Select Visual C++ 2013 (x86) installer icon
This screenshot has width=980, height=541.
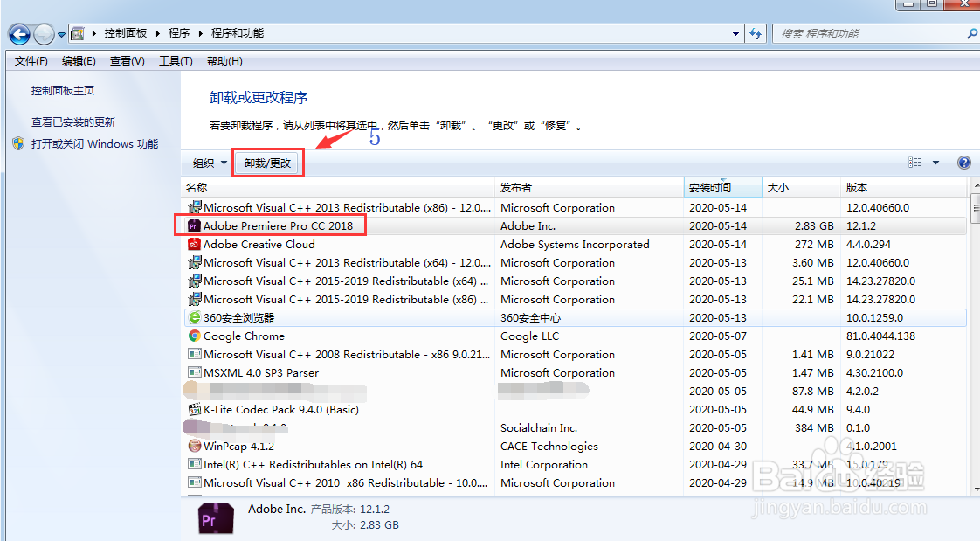pos(195,207)
